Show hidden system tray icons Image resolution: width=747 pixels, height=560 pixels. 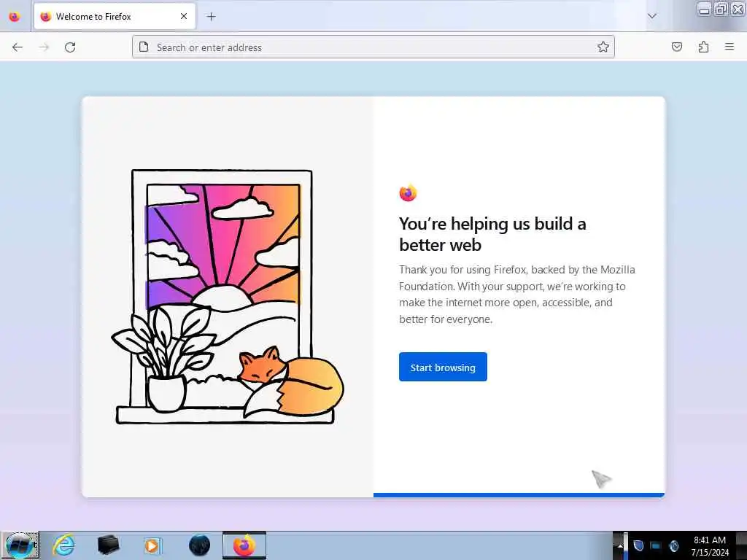(x=620, y=545)
